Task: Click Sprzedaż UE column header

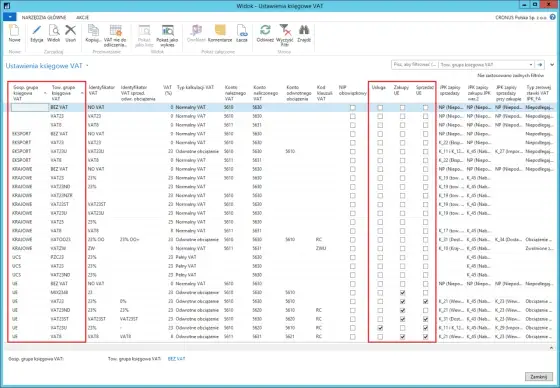Action: 425,90
